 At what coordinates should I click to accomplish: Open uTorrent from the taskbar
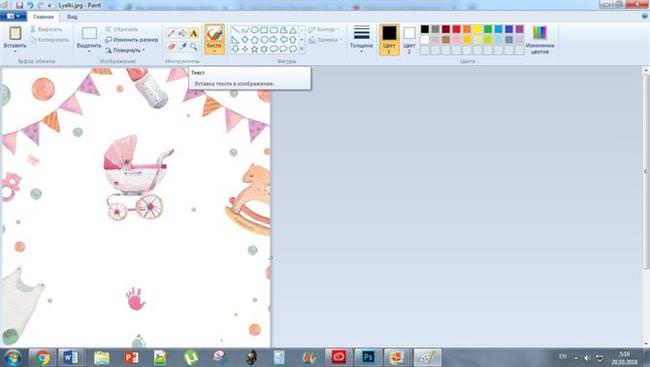(x=191, y=357)
